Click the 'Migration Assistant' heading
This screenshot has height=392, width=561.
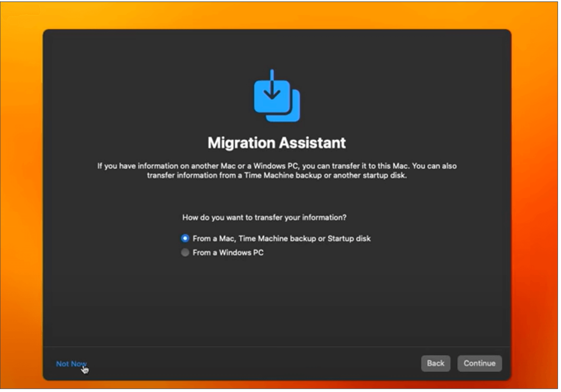click(277, 143)
